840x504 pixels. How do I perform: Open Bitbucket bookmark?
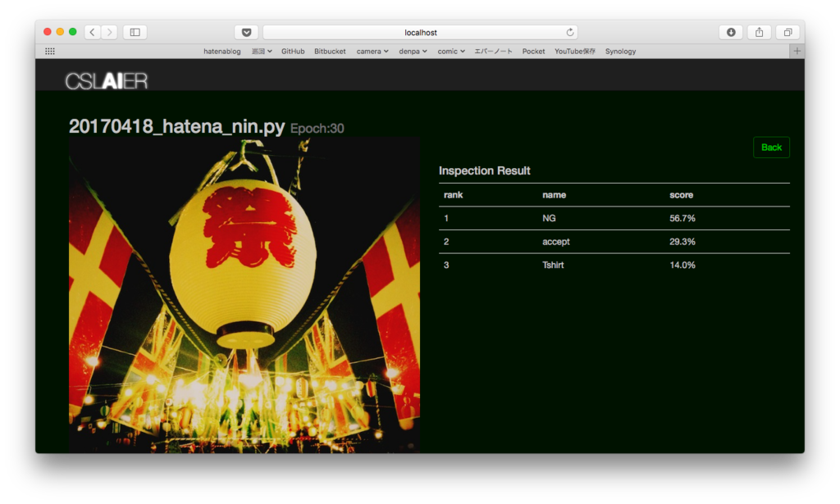coord(330,52)
